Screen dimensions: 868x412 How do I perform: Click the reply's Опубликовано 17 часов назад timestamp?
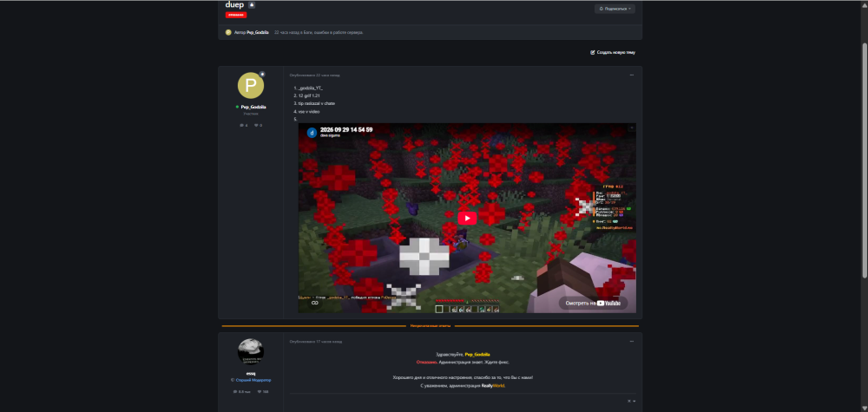point(316,342)
